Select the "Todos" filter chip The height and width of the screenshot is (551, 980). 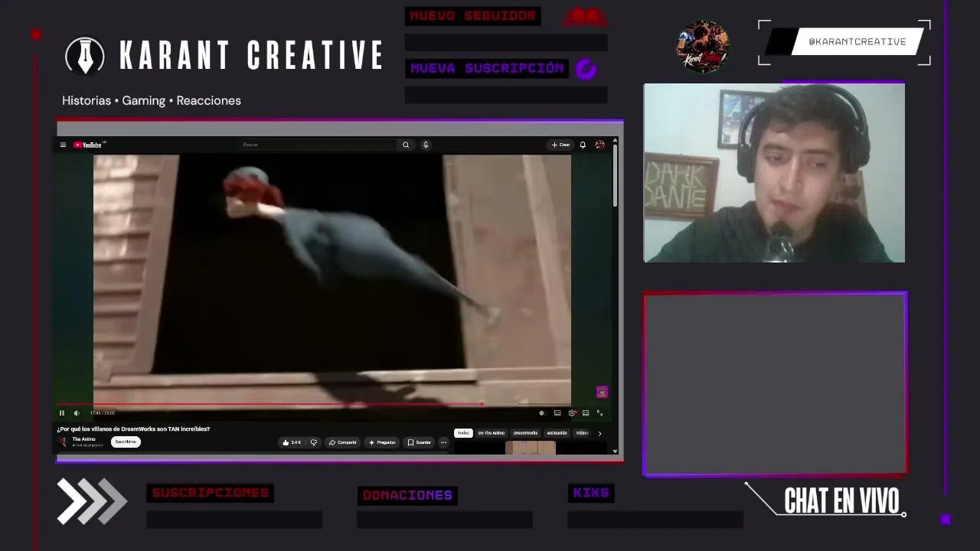[x=463, y=433]
